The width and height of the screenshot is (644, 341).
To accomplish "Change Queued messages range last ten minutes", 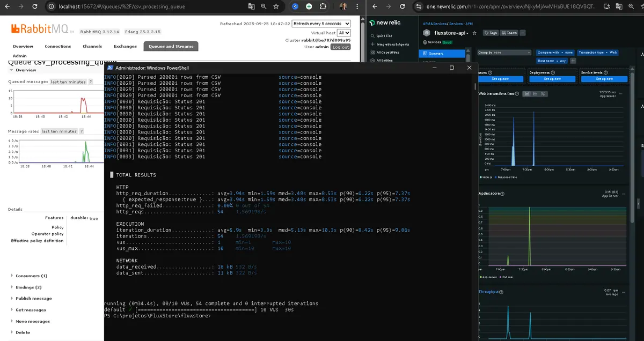I will tap(68, 81).
